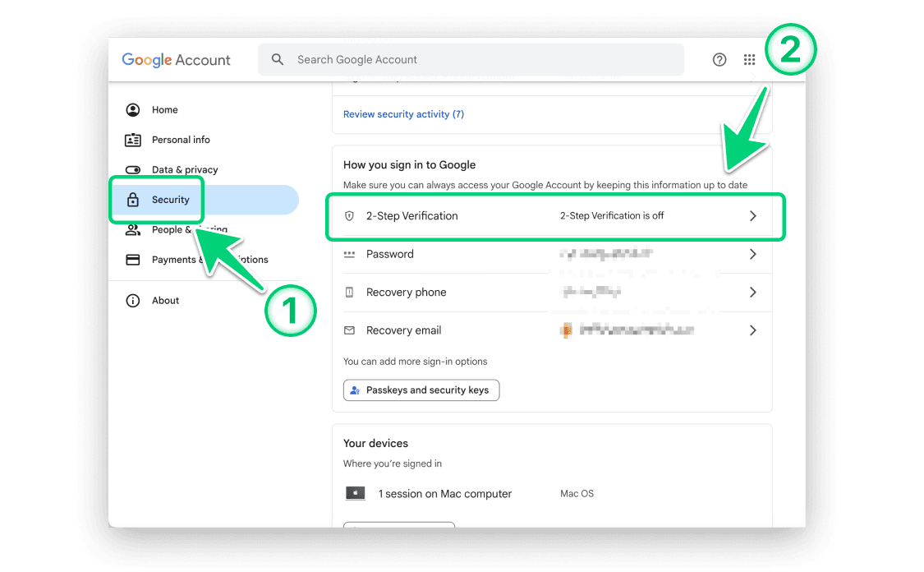Screen dimensions: 924x572
Task: Expand the Recovery phone row chevron
Action: (752, 293)
